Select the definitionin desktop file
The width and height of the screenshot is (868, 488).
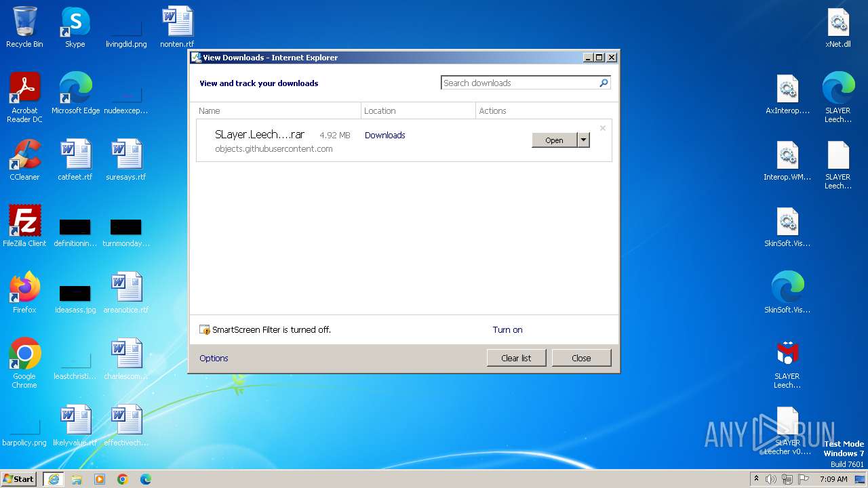[x=75, y=233]
